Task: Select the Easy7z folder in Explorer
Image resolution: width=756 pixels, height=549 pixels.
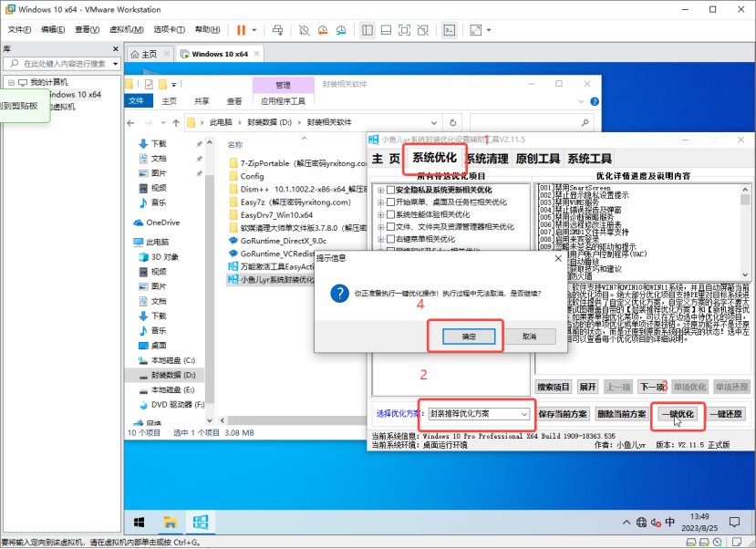Action: coord(295,202)
